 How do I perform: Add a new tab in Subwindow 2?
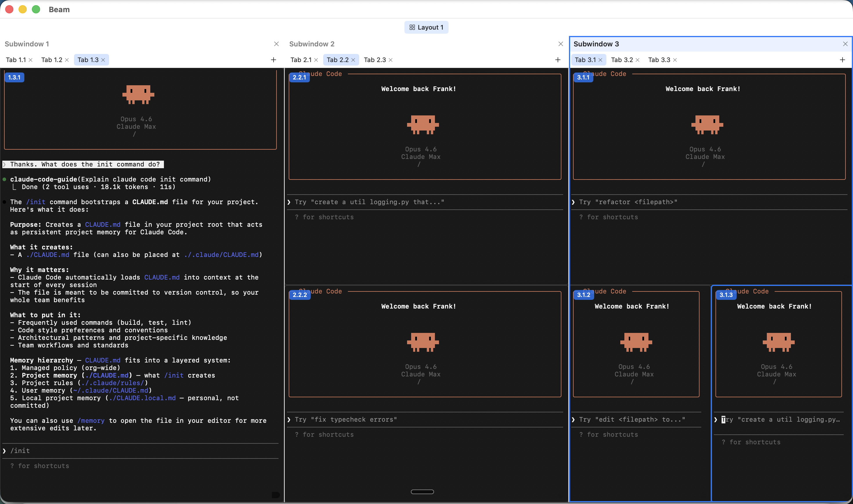[557, 60]
